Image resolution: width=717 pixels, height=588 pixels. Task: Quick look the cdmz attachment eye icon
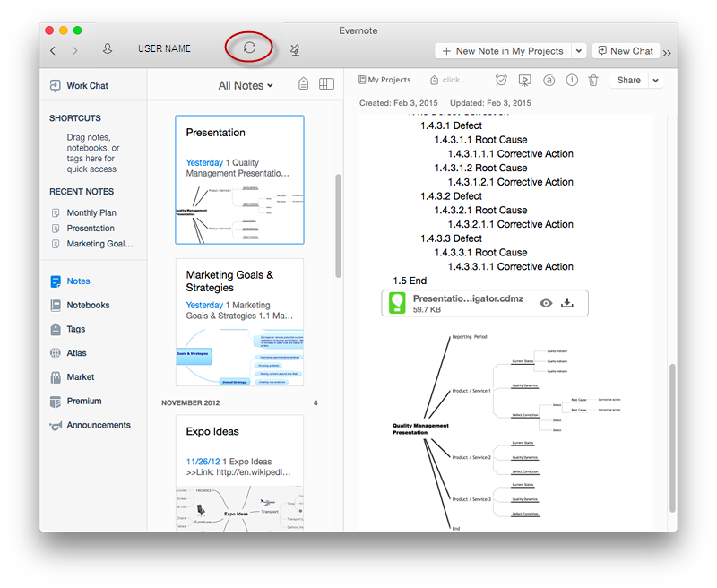tap(546, 303)
